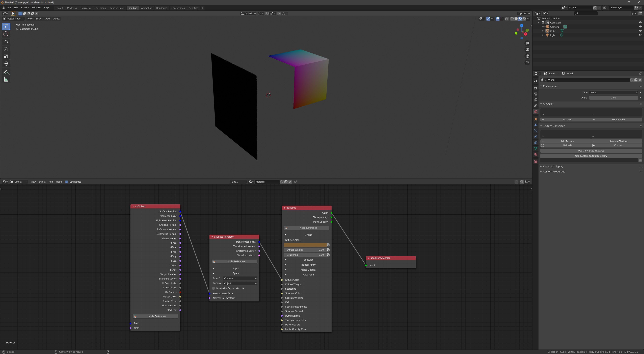Image resolution: width=644 pixels, height=354 pixels.
Task: Enable Normalize Output Vectors in asSpaceTransform node
Action: (x=214, y=288)
